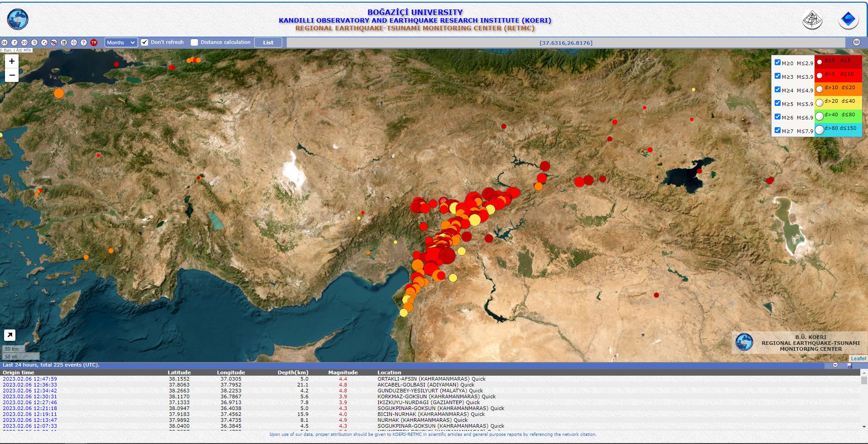Click the d>5 d≤10 red depth swatch
Screen dimensions: 868x444
838,76
